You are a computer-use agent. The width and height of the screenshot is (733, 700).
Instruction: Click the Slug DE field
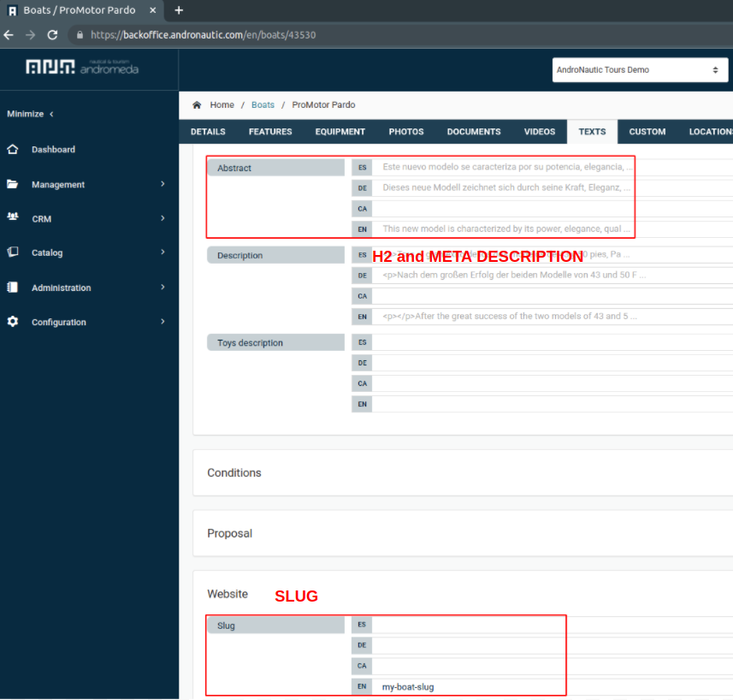552,645
